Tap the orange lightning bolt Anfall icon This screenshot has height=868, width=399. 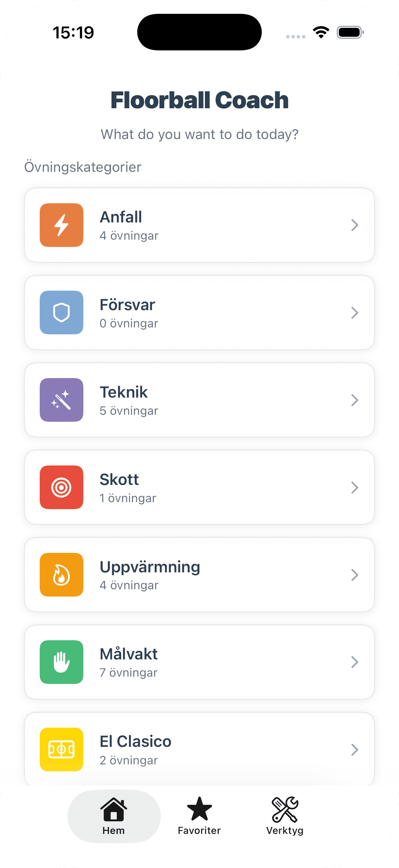tap(61, 225)
